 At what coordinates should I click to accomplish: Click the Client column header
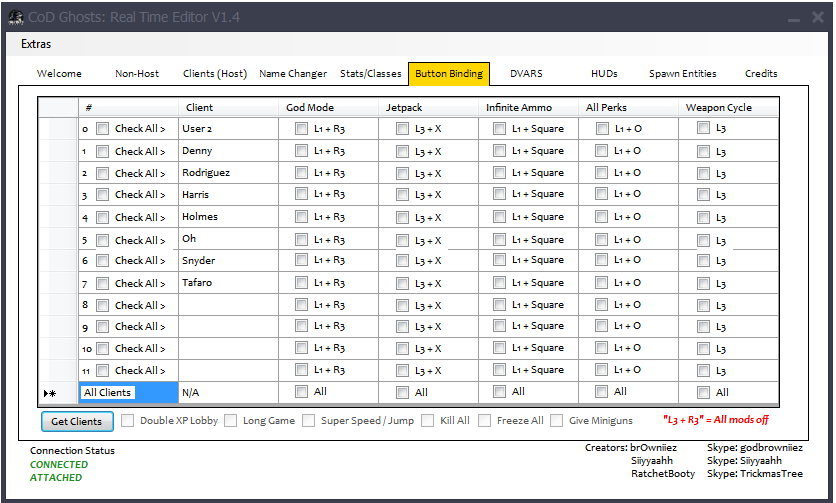pyautogui.click(x=228, y=107)
